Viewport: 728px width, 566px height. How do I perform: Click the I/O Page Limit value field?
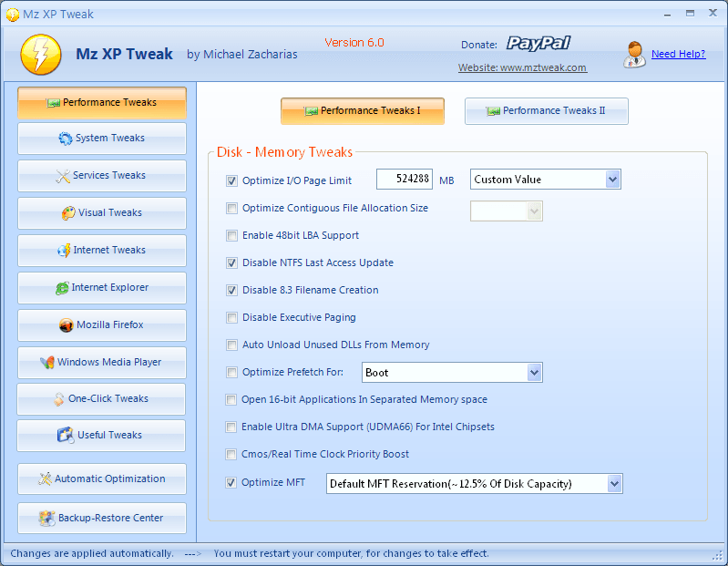click(x=405, y=180)
